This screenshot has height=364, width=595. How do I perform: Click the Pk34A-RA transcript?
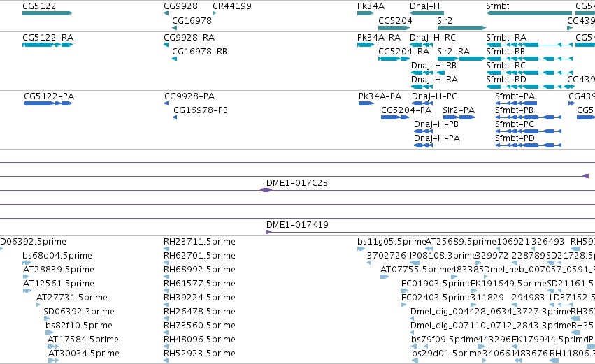pyautogui.click(x=366, y=45)
